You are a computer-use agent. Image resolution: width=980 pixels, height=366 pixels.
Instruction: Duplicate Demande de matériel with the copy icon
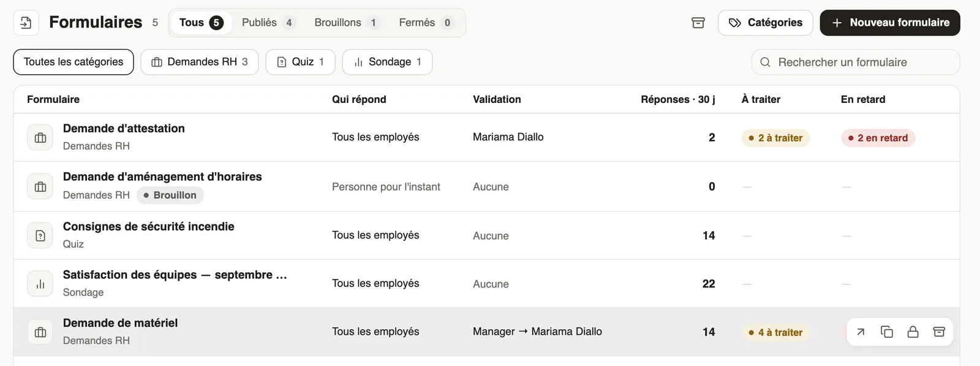point(887,332)
